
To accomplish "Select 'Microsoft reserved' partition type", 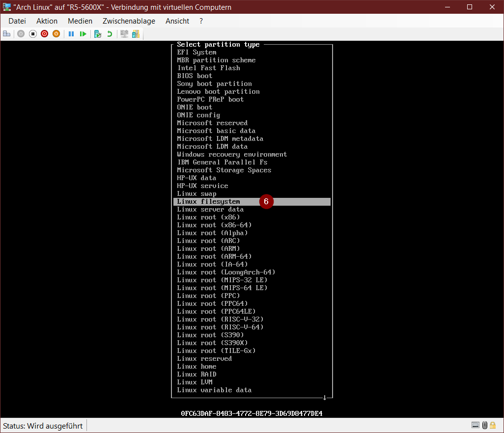I will click(x=212, y=123).
